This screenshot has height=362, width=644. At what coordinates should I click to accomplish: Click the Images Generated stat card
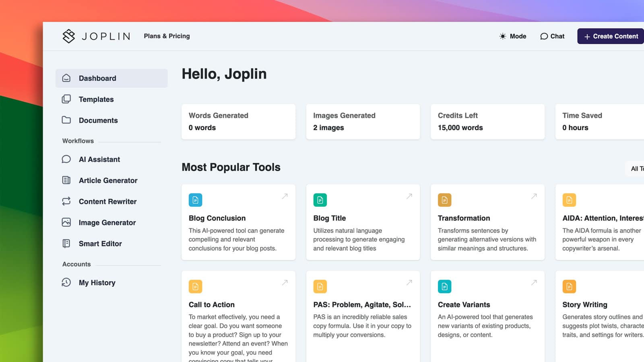[x=363, y=122]
